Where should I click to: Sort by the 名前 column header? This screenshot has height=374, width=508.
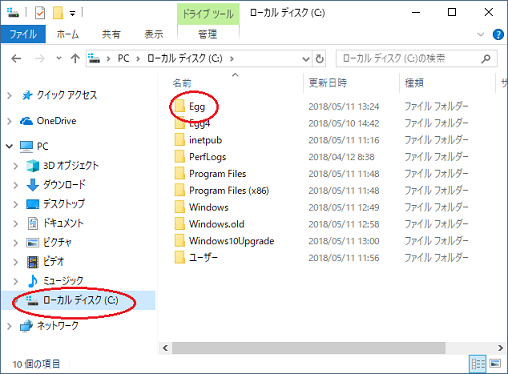click(182, 83)
